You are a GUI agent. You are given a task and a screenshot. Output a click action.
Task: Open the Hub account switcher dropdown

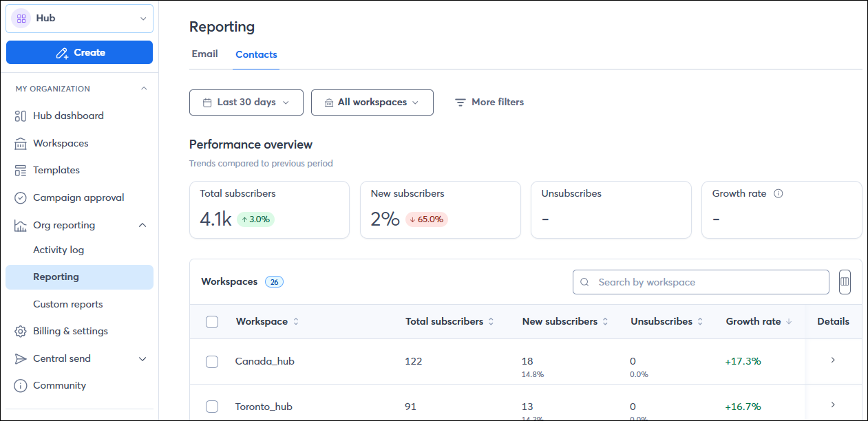[80, 19]
